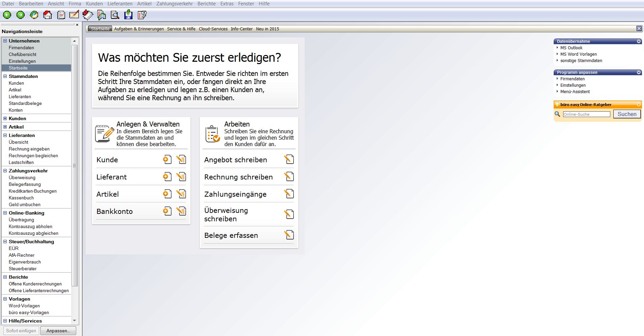Screen dimensions: 644x336
Task: Click into the Online-Suche input field
Action: point(586,114)
